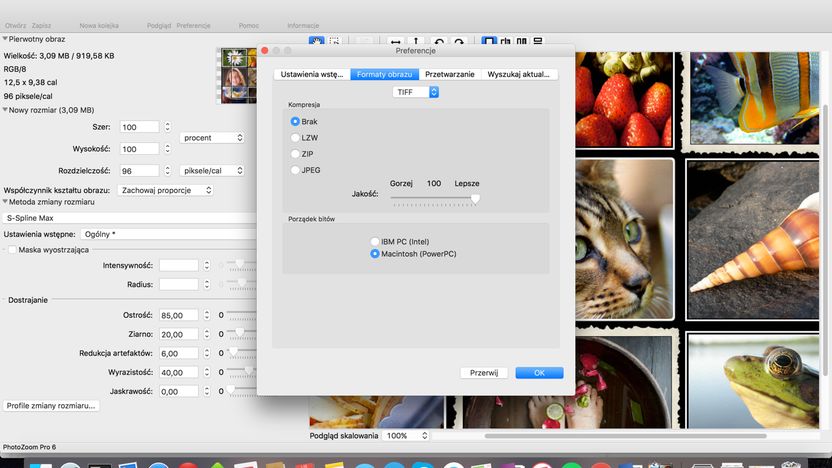
Task: Close the Preferencje dialog with red button
Action: point(265,50)
